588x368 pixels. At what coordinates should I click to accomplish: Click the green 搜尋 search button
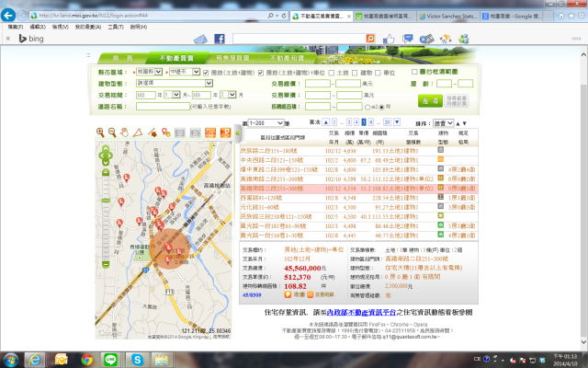430,101
